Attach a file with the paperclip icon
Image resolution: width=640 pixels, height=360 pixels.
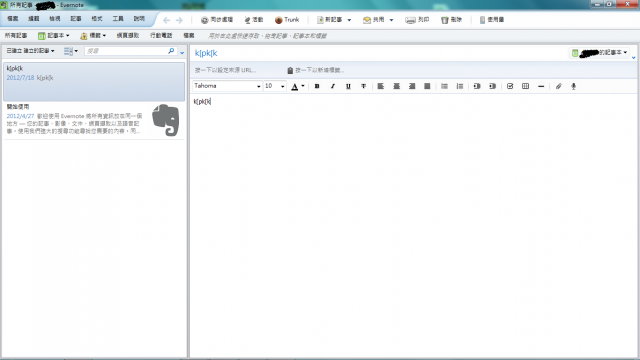point(558,86)
